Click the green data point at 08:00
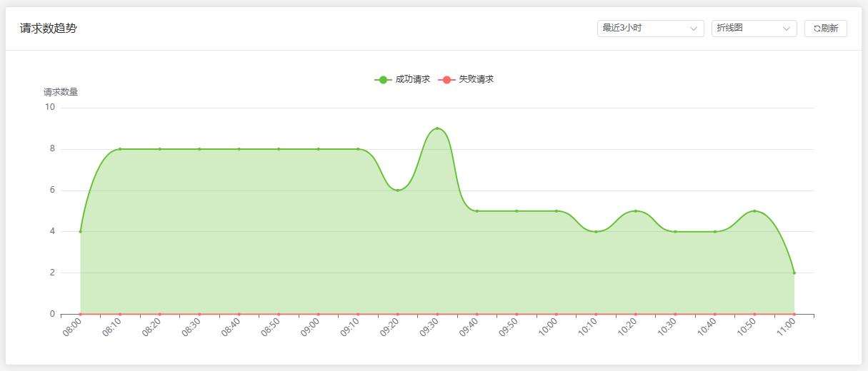This screenshot has width=868, height=371. click(x=81, y=231)
